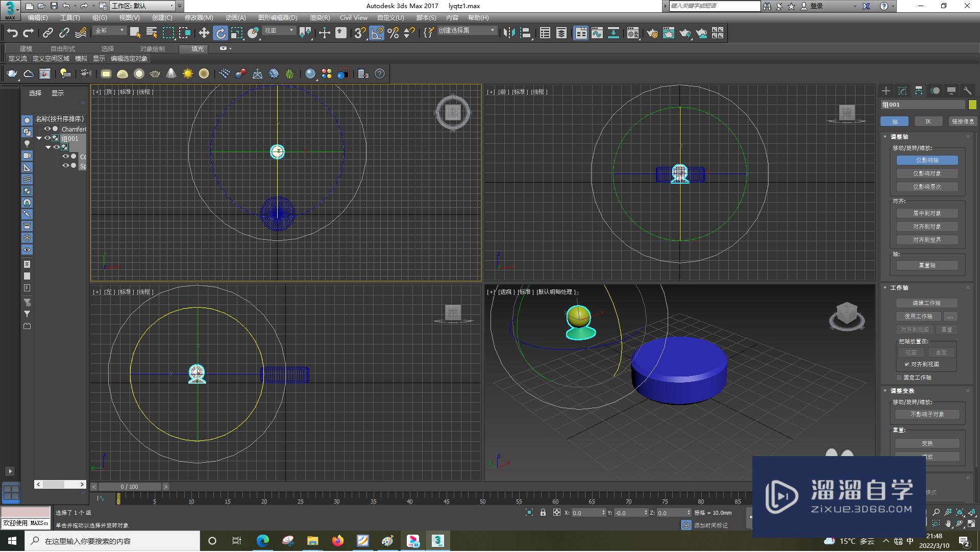Image resolution: width=980 pixels, height=552 pixels.
Task: Select the Rectangular Selection Region tool
Action: tap(168, 33)
